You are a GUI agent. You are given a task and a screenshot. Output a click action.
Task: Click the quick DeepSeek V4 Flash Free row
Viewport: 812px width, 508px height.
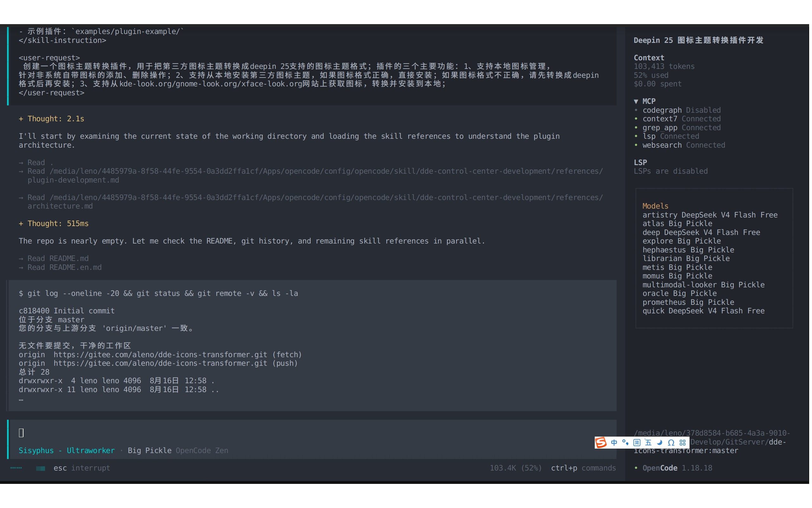point(703,311)
